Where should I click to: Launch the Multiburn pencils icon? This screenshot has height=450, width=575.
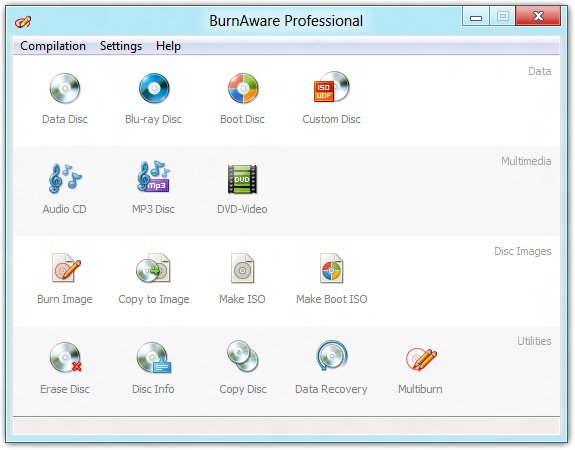click(x=421, y=359)
